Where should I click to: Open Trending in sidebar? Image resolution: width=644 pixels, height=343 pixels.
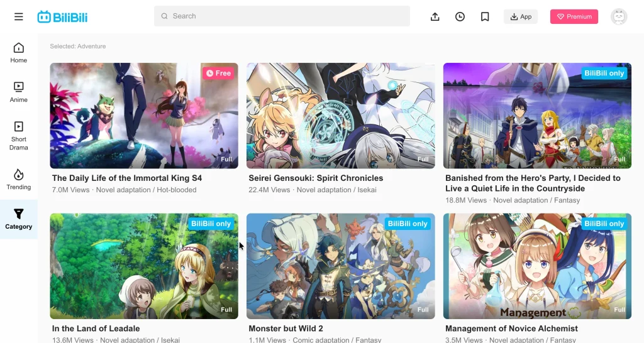[x=18, y=179]
